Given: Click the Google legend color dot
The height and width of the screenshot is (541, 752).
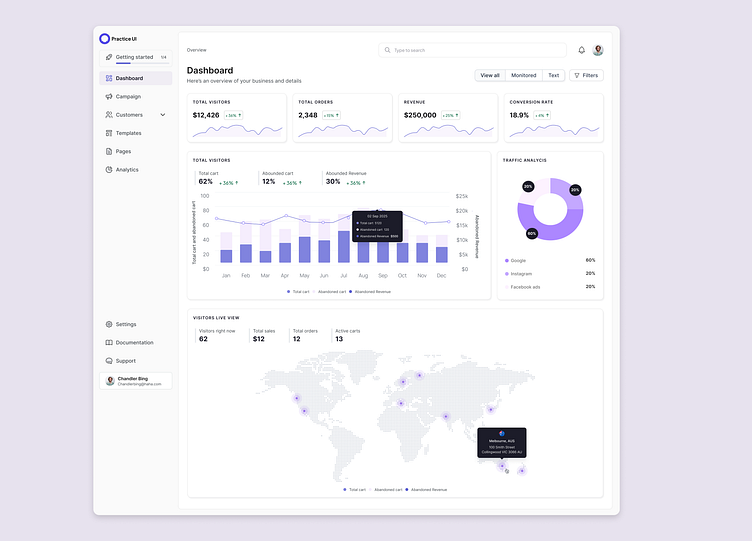Looking at the screenshot, I should pos(506,260).
